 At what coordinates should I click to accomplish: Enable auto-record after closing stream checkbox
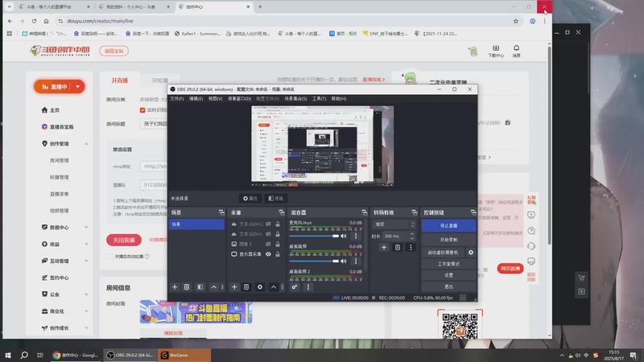109,257
